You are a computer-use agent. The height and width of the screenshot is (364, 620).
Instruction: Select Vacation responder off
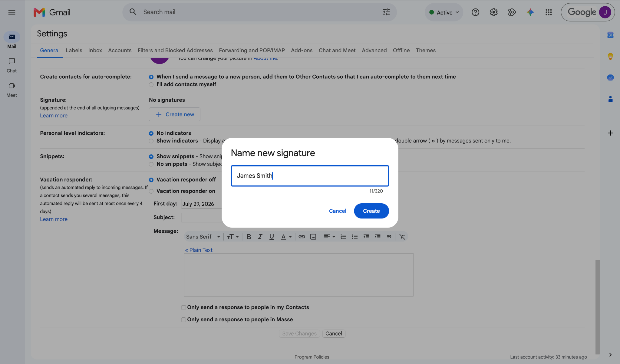(x=151, y=180)
